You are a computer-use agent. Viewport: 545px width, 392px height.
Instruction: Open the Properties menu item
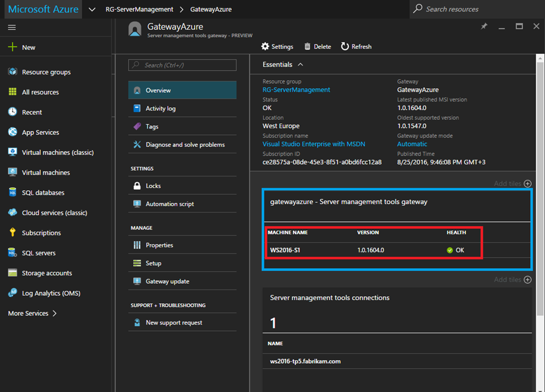tap(182, 245)
